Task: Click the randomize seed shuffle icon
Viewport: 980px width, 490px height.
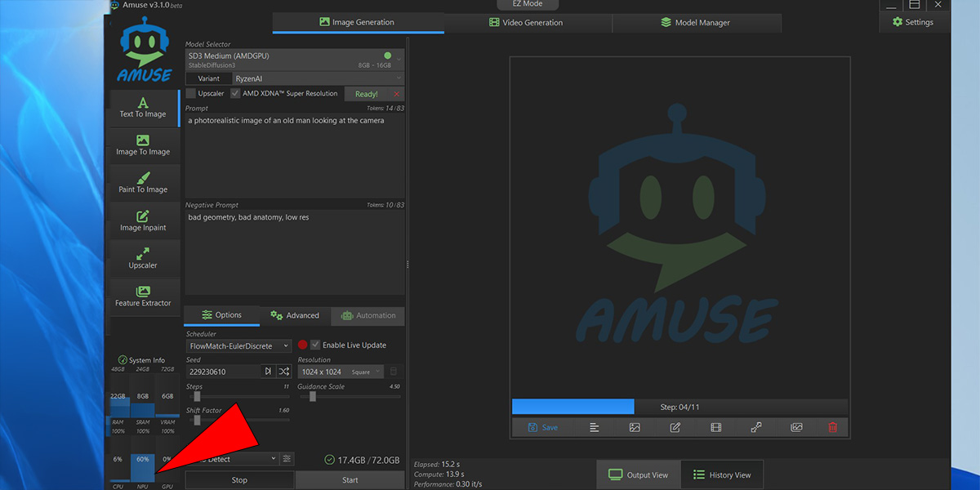Action: point(283,372)
